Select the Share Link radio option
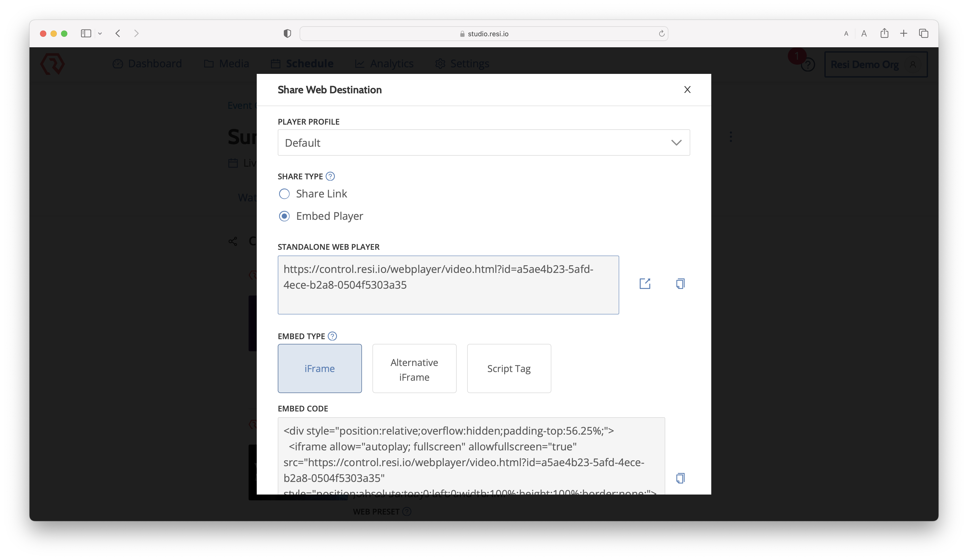The image size is (968, 560). click(284, 194)
